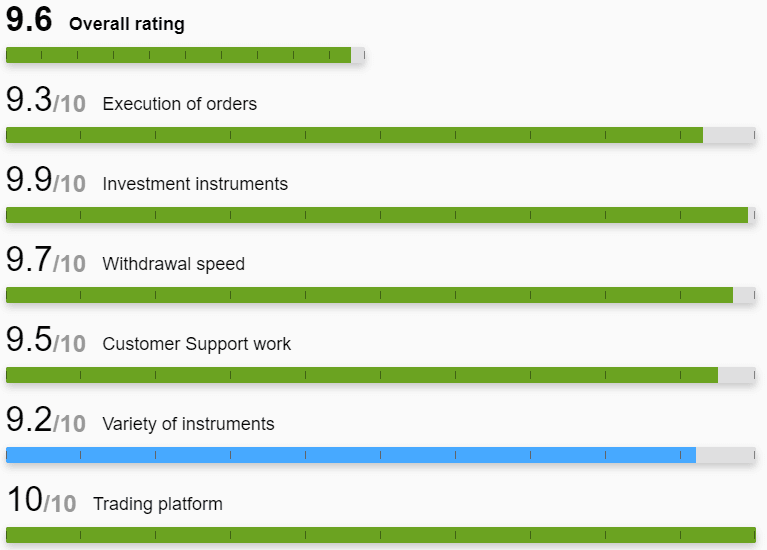Click the Trading platform rating bar
This screenshot has width=767, height=550.
click(x=381, y=535)
